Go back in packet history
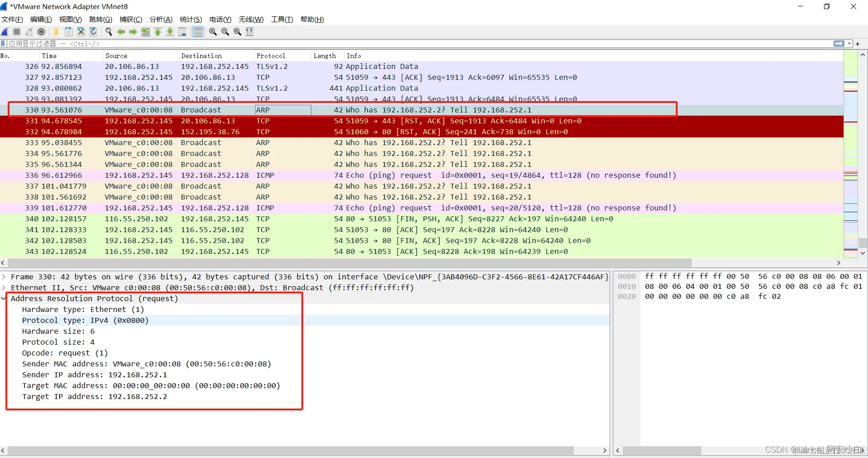Image resolution: width=868 pixels, height=458 pixels. (121, 32)
